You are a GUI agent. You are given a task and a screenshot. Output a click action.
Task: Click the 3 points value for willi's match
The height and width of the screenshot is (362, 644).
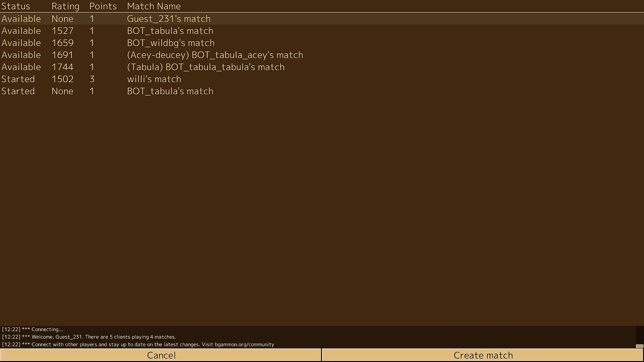(x=92, y=79)
